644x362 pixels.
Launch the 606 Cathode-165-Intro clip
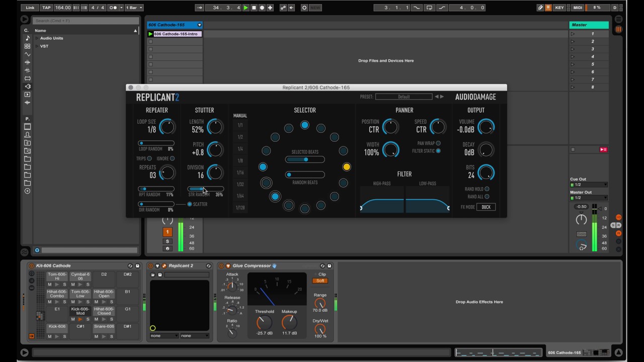[150, 34]
